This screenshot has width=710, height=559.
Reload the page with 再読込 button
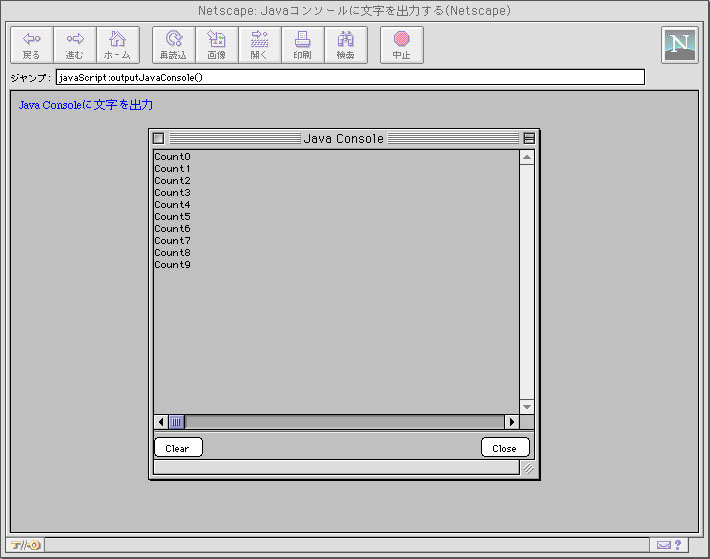point(174,45)
